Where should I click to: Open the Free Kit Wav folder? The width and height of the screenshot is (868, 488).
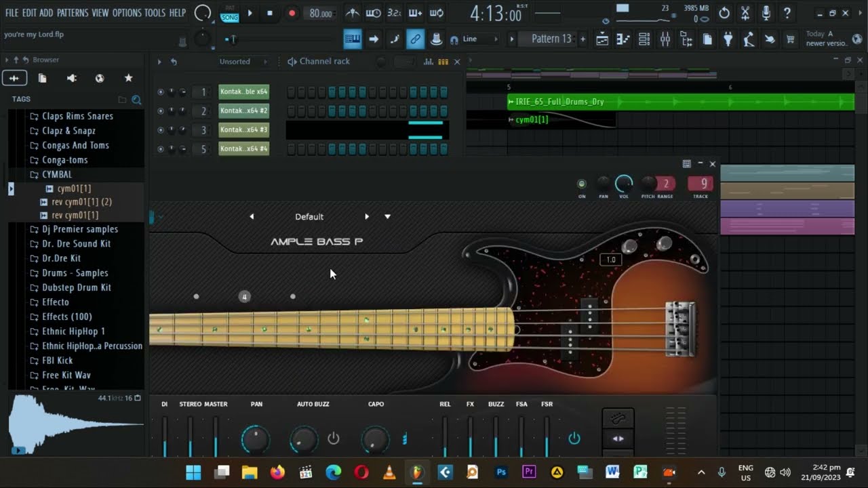click(x=66, y=375)
